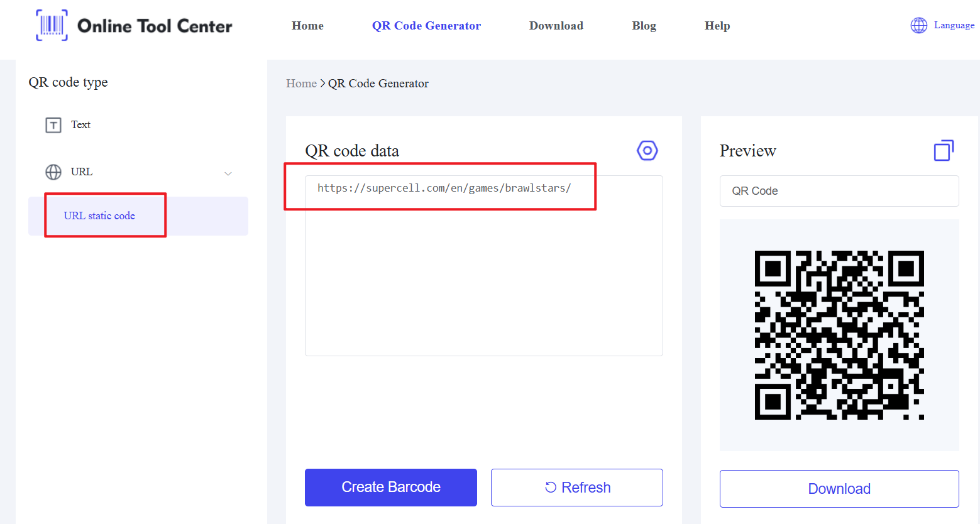Image resolution: width=980 pixels, height=524 pixels.
Task: Go to the Home menu item
Action: (307, 26)
